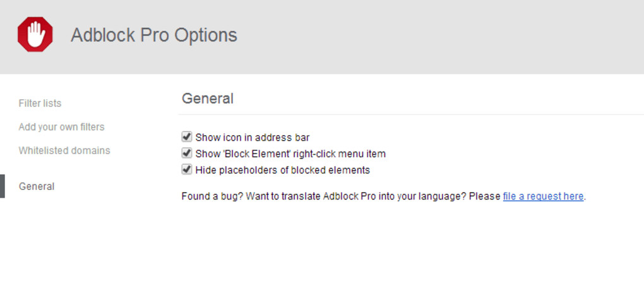Image resolution: width=644 pixels, height=286 pixels.
Task: Click the word "Options" in the header title
Action: 206,35
